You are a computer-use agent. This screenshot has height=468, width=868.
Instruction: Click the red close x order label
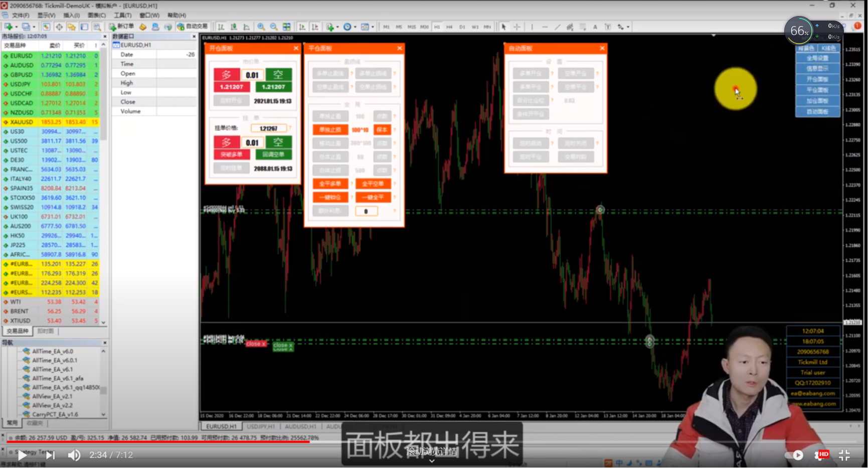click(x=256, y=344)
